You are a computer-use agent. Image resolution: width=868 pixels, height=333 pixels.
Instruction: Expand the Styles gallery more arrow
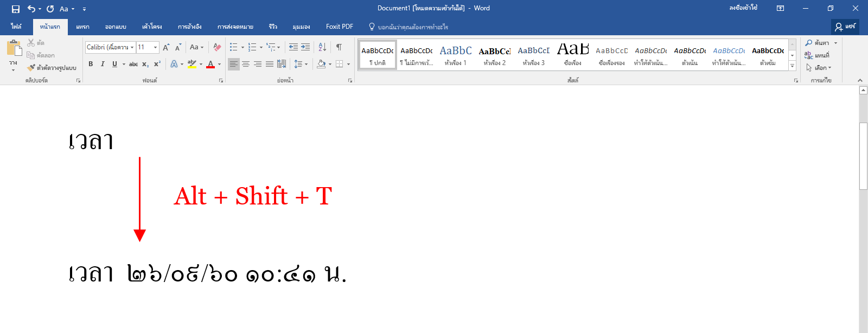pos(792,66)
